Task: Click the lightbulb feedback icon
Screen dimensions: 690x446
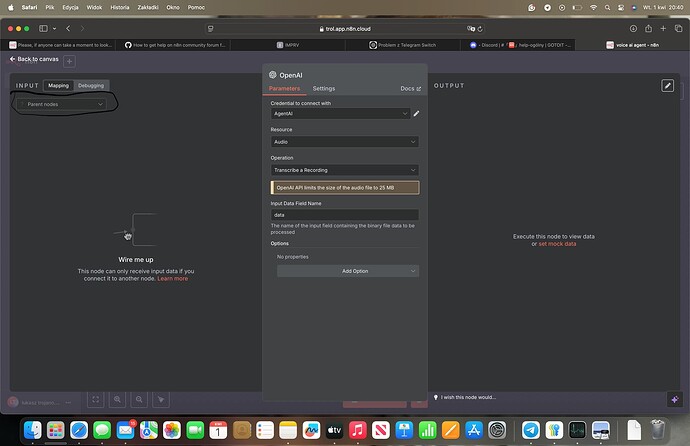Action: point(436,397)
